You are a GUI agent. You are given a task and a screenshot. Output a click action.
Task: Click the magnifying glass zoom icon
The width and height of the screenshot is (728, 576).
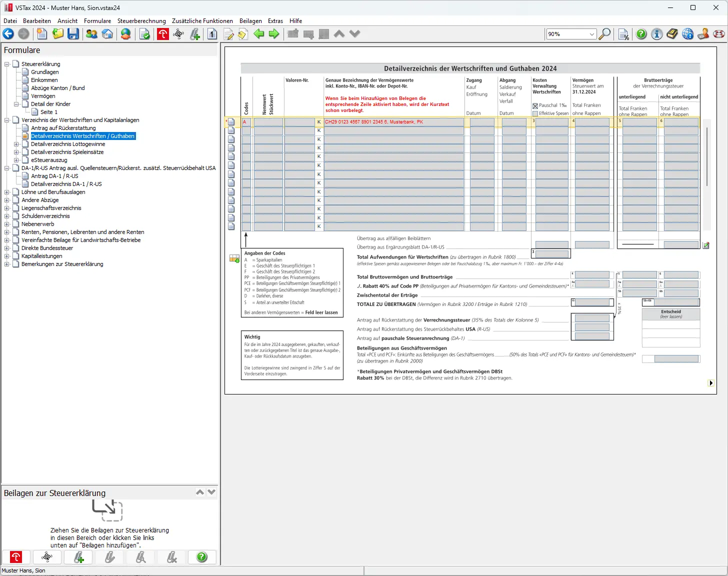coord(604,34)
